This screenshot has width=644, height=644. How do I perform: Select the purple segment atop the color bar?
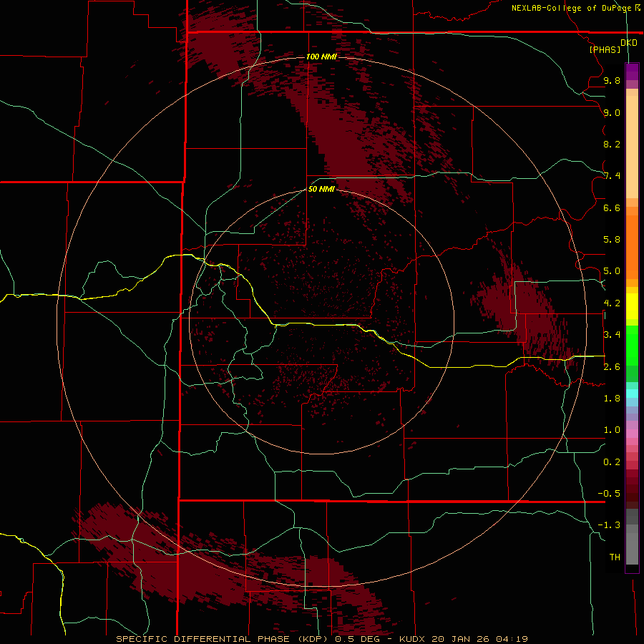coord(632,72)
